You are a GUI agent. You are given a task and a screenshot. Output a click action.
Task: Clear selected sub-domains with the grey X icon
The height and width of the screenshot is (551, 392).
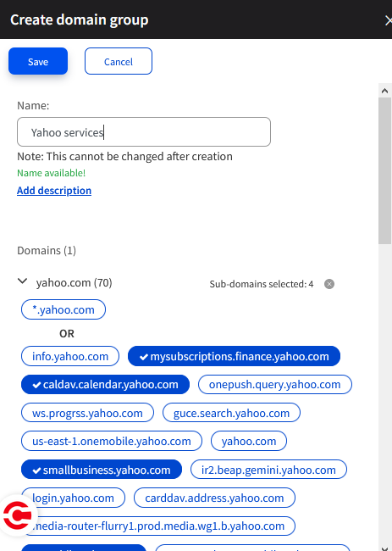point(329,284)
